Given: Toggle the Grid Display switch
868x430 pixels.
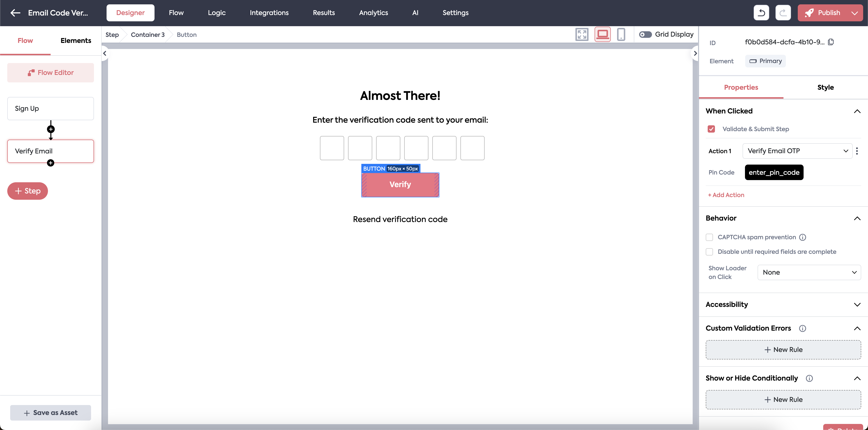Looking at the screenshot, I should (x=645, y=34).
